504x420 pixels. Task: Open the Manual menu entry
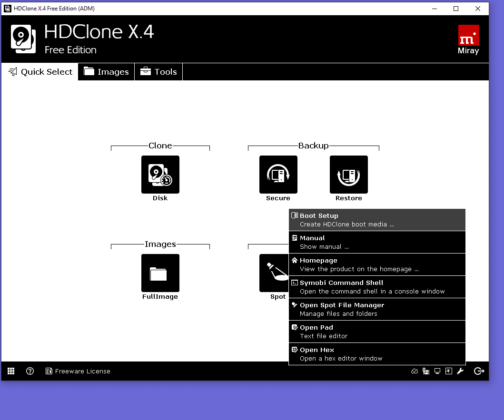click(x=377, y=242)
